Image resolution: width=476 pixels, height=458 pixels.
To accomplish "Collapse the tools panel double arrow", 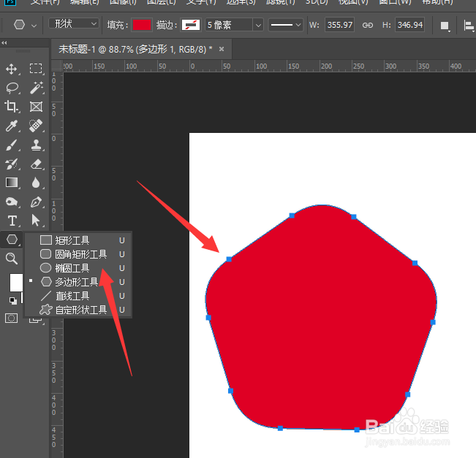I will click(x=4, y=43).
